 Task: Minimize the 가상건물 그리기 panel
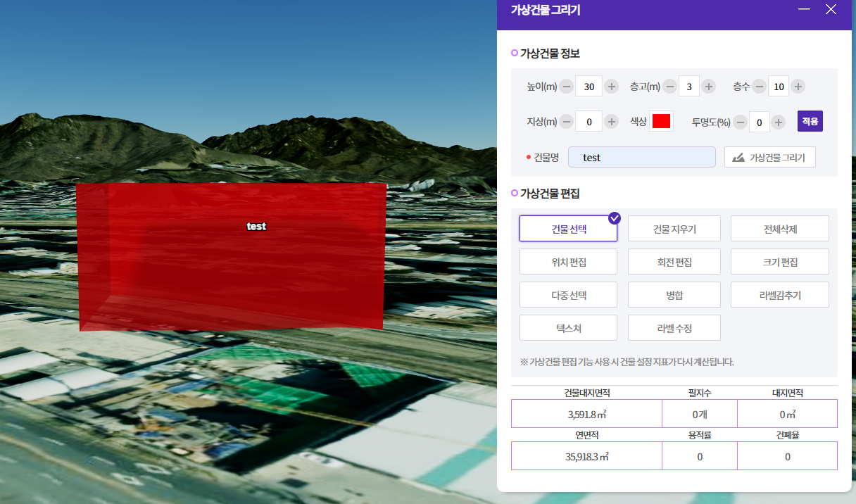point(805,9)
